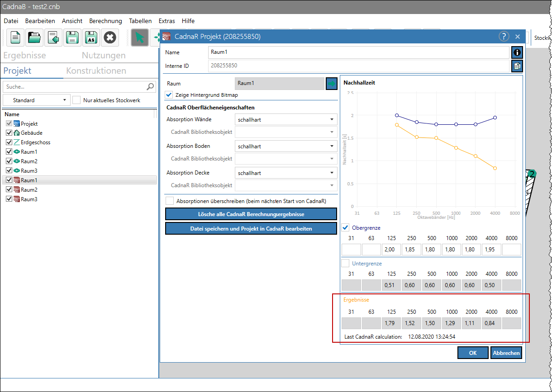
Task: Click the notes icon beside Interne ID
Action: [x=517, y=66]
